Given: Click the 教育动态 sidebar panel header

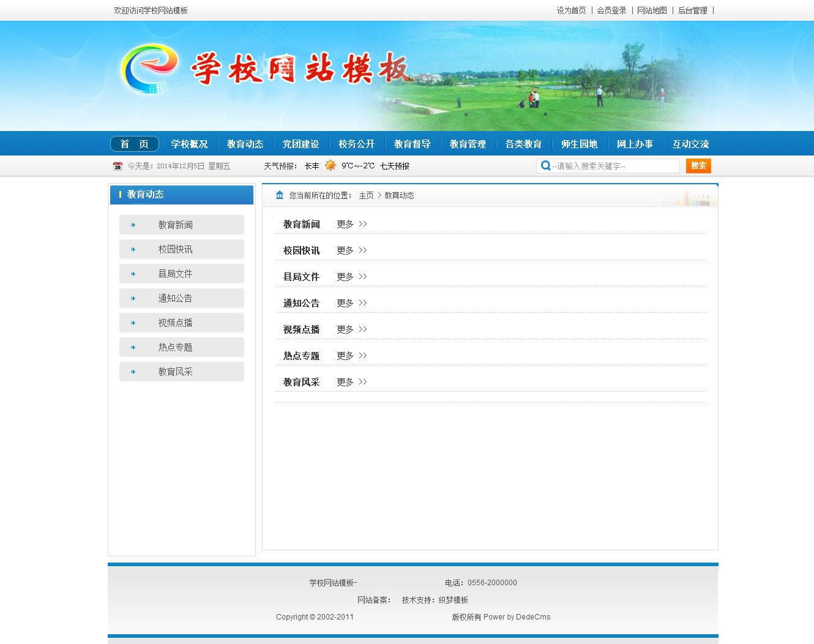Looking at the screenshot, I should (x=182, y=195).
